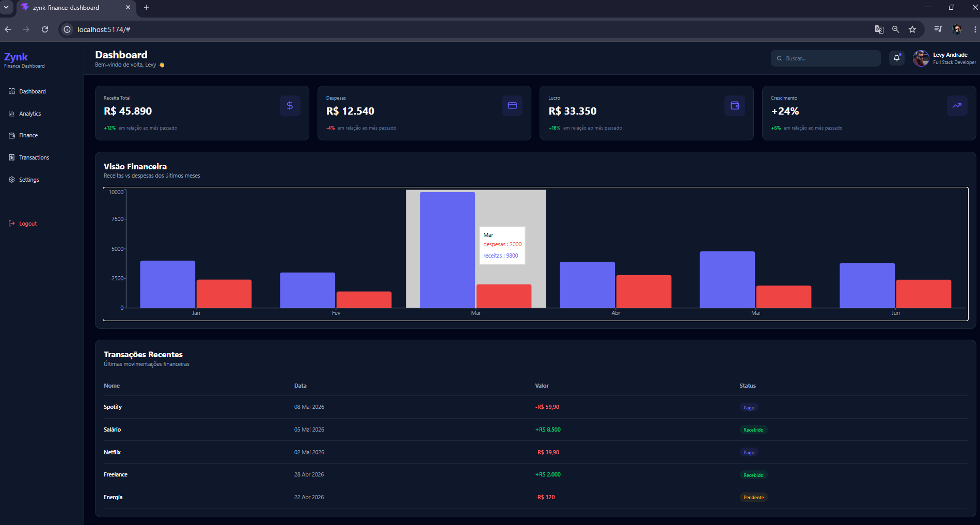This screenshot has height=525, width=980.
Task: Click the Spotify transaction name
Action: pyautogui.click(x=113, y=407)
